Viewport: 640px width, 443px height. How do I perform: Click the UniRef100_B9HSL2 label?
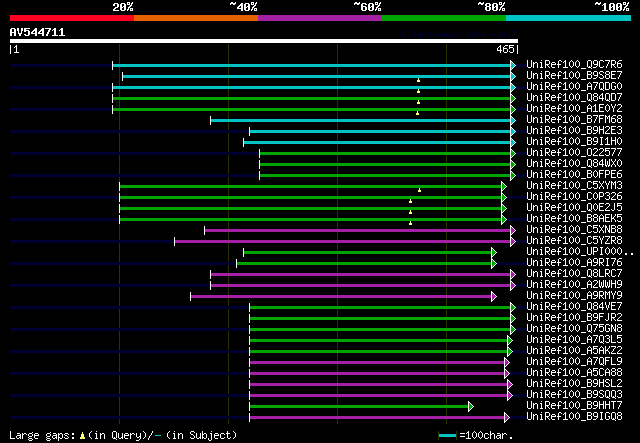click(x=574, y=384)
